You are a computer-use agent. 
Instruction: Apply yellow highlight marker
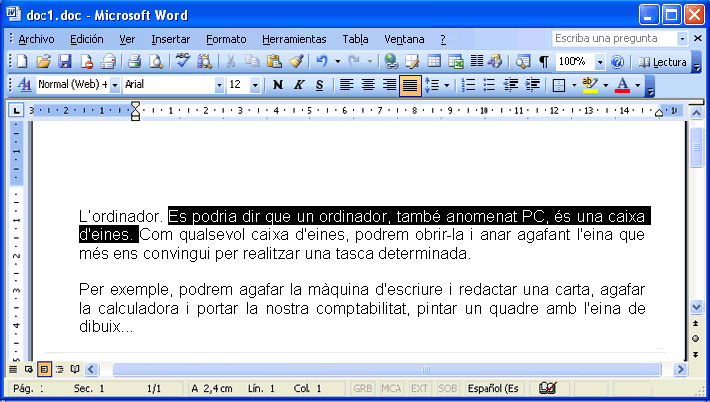590,85
